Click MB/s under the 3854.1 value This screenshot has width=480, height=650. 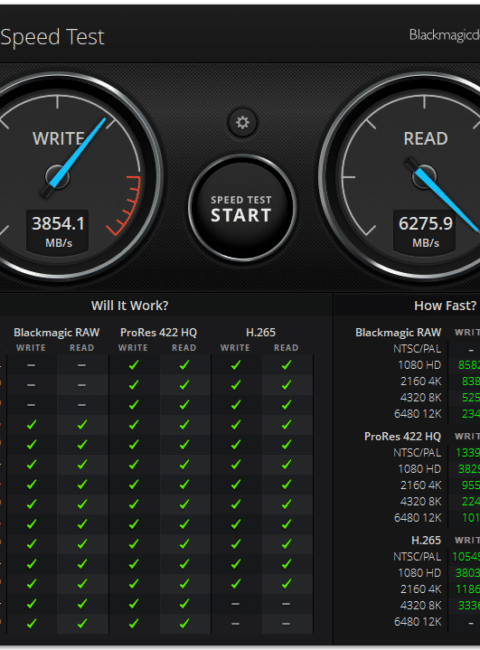click(58, 243)
